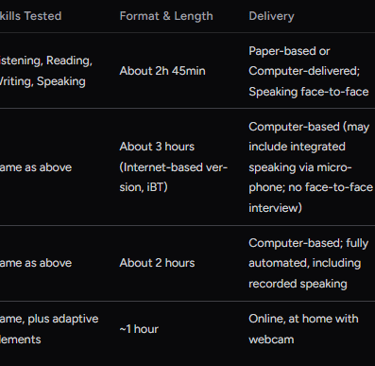The width and height of the screenshot is (375, 366).
Task: Select the "~1 hour" cell
Action: click(139, 329)
